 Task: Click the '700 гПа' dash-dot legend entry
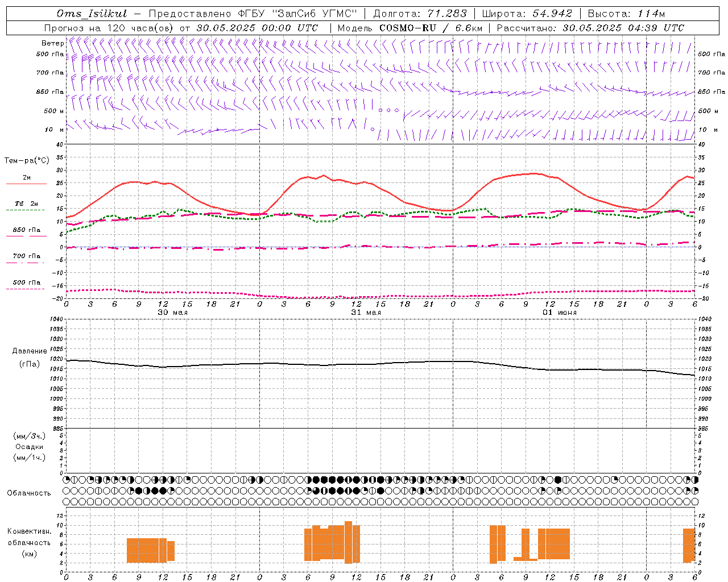click(x=26, y=256)
